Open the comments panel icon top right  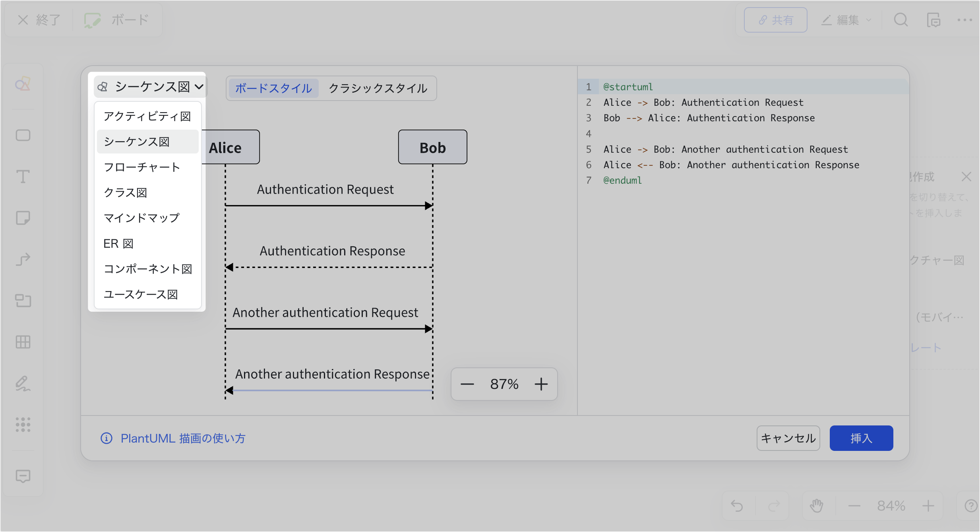coord(934,19)
